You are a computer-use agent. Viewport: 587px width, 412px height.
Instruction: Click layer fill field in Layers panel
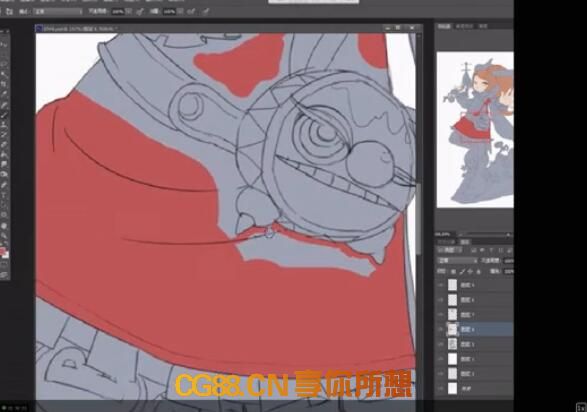[x=509, y=271]
